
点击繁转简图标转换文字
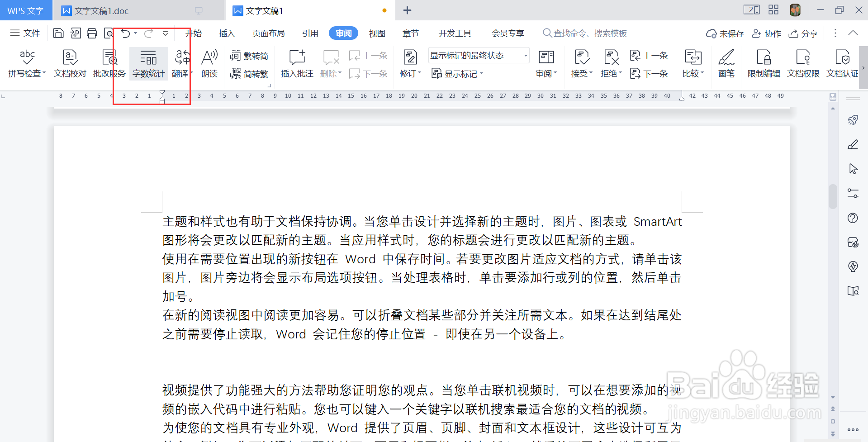click(x=249, y=55)
